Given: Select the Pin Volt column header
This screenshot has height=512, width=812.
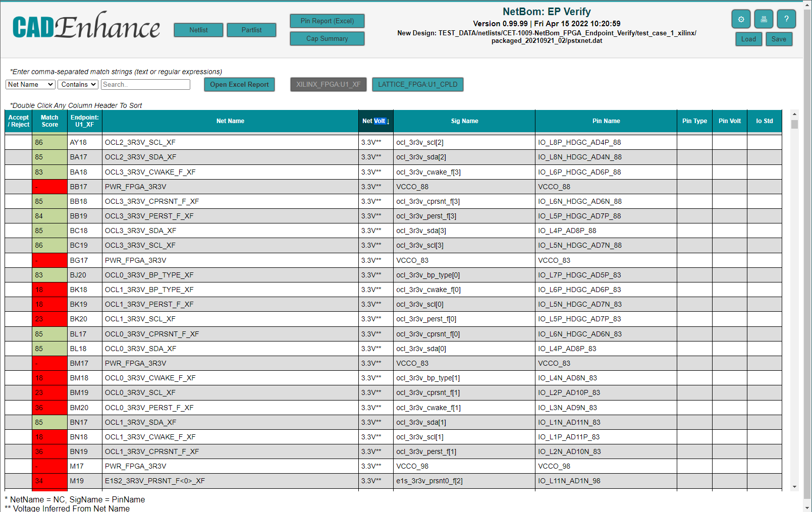Looking at the screenshot, I should [730, 121].
